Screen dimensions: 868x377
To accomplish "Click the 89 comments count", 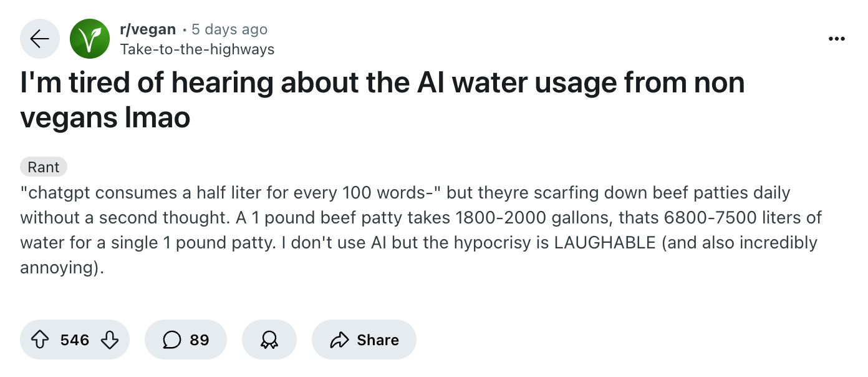I will (200, 340).
